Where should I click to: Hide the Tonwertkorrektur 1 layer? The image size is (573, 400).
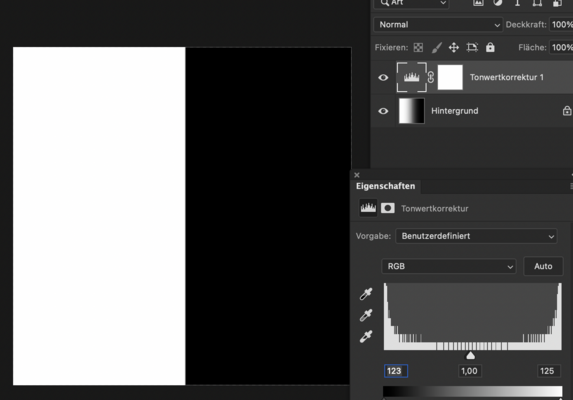pyautogui.click(x=383, y=77)
